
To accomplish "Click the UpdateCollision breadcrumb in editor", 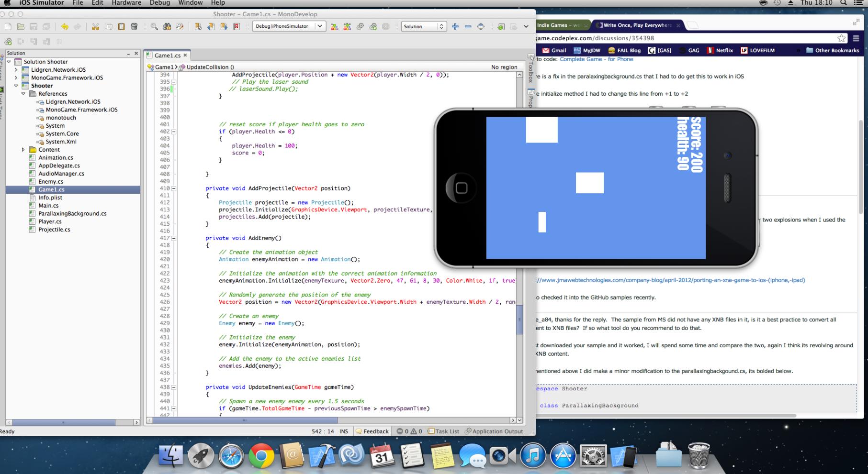I will [206, 67].
